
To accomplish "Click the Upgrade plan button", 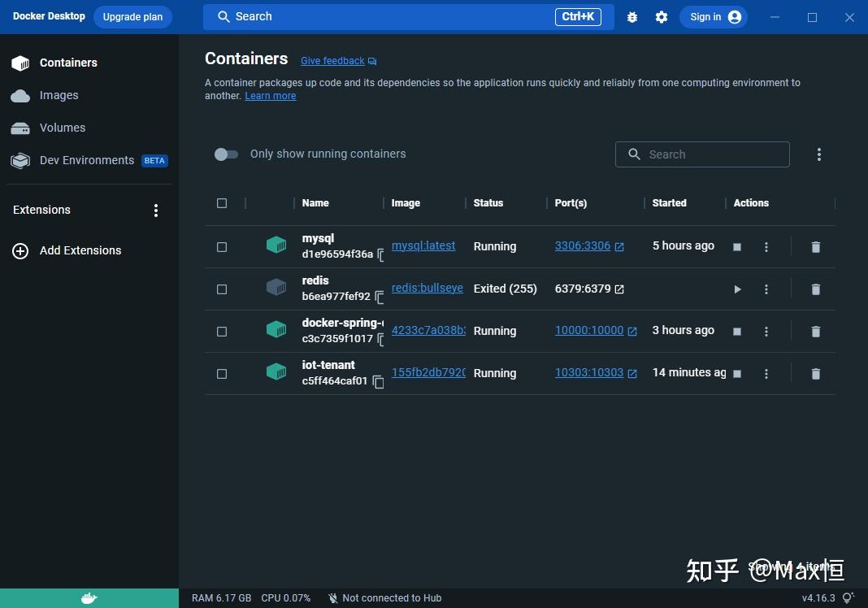I will [132, 16].
